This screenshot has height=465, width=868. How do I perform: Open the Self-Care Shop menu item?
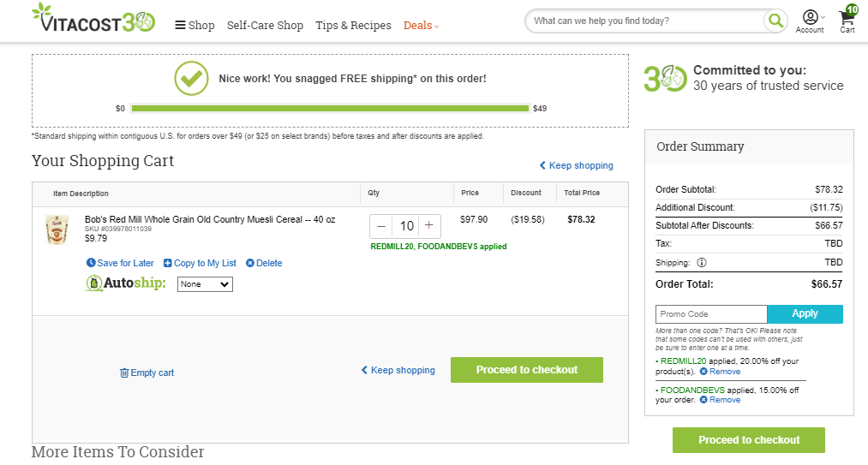(x=265, y=26)
